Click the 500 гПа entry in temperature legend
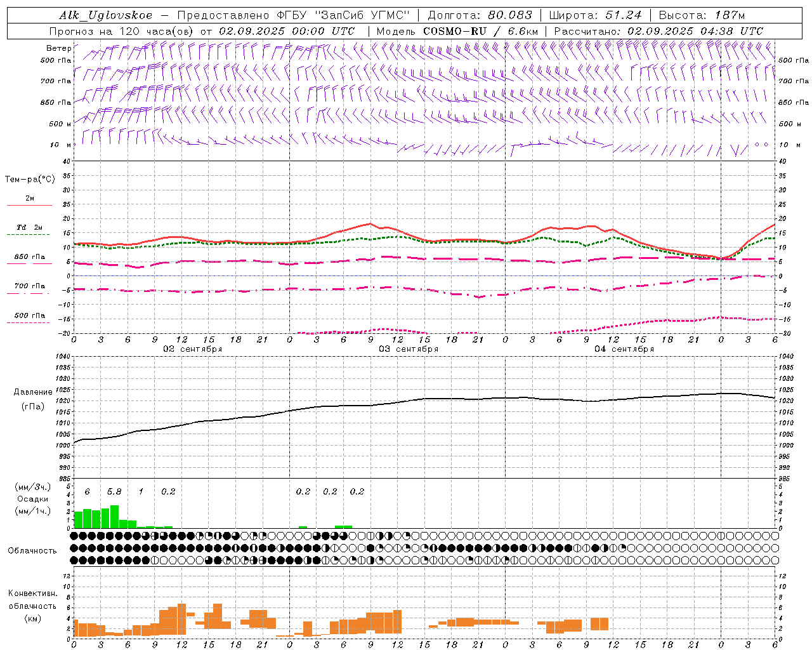The image size is (812, 650). point(30,315)
